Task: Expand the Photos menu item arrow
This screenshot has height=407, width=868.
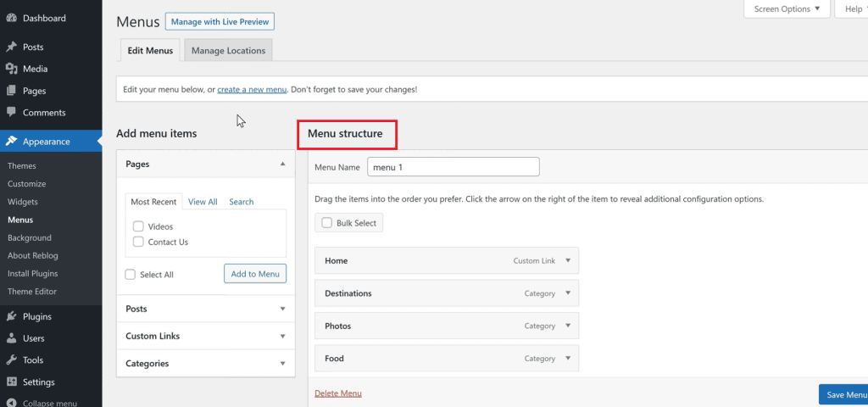Action: click(x=567, y=326)
